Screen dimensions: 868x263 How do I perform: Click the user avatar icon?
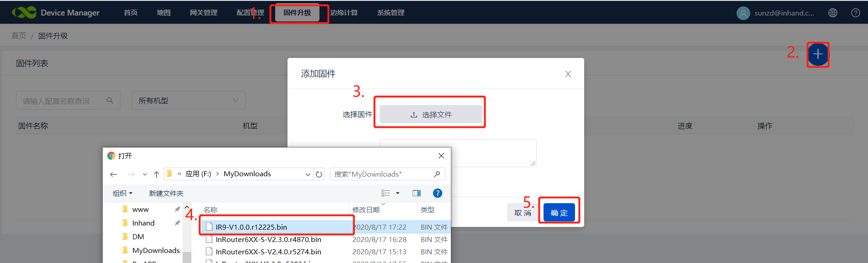pyautogui.click(x=743, y=13)
